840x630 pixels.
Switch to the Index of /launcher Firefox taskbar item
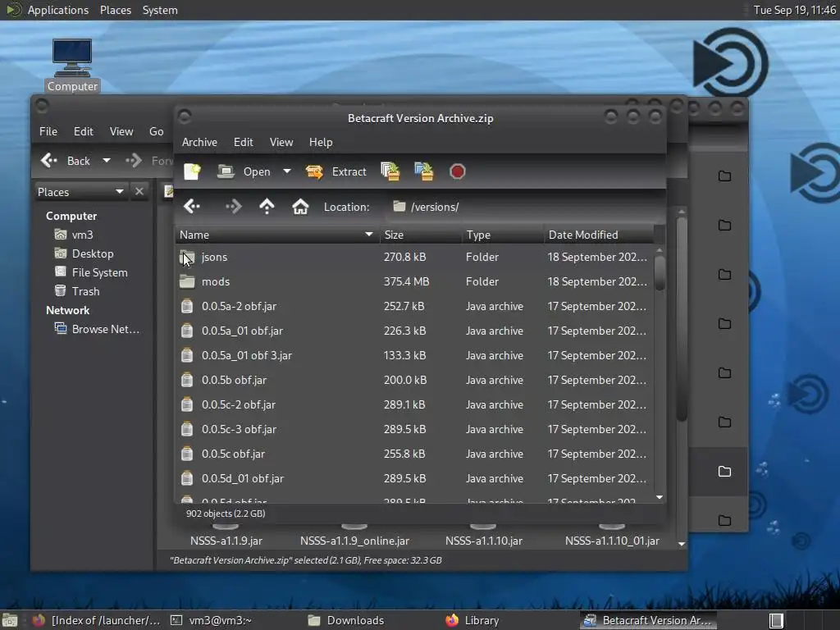97,620
